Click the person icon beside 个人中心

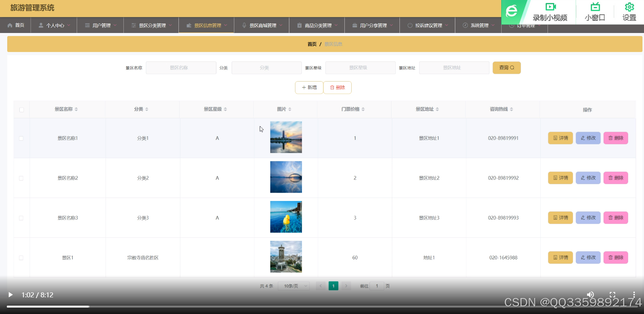point(41,25)
